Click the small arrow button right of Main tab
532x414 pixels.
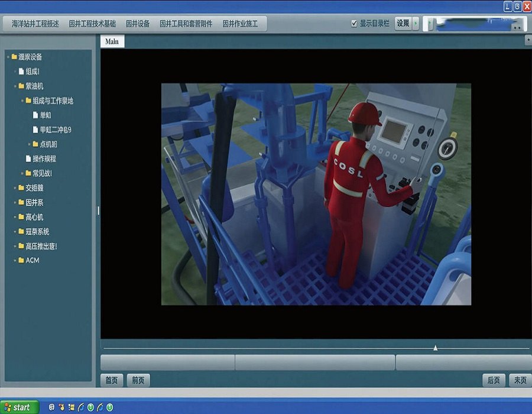pyautogui.click(x=528, y=40)
